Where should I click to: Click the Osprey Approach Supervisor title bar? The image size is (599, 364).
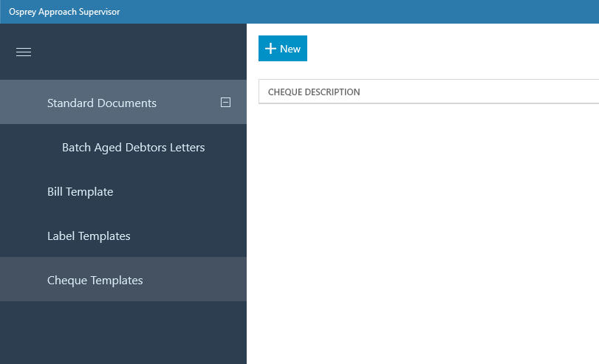click(x=300, y=12)
